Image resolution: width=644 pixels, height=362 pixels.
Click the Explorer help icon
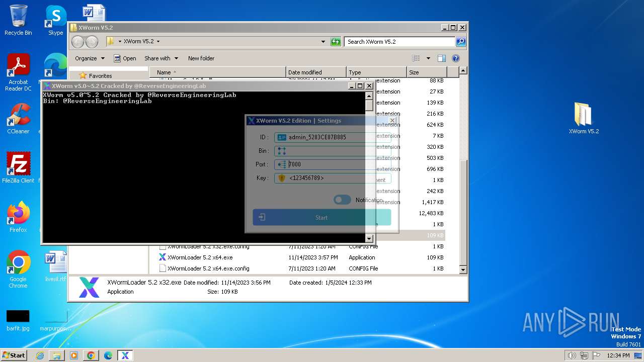(456, 58)
